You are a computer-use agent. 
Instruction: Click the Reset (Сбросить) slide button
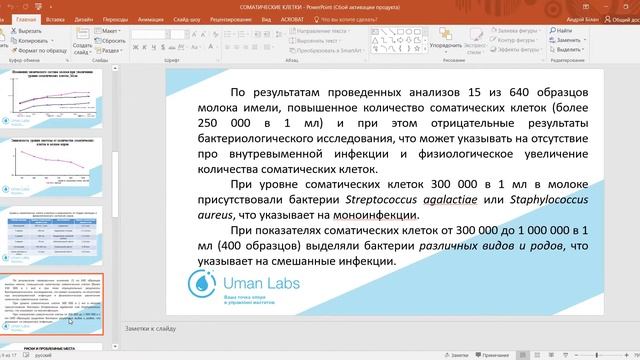[x=110, y=41]
